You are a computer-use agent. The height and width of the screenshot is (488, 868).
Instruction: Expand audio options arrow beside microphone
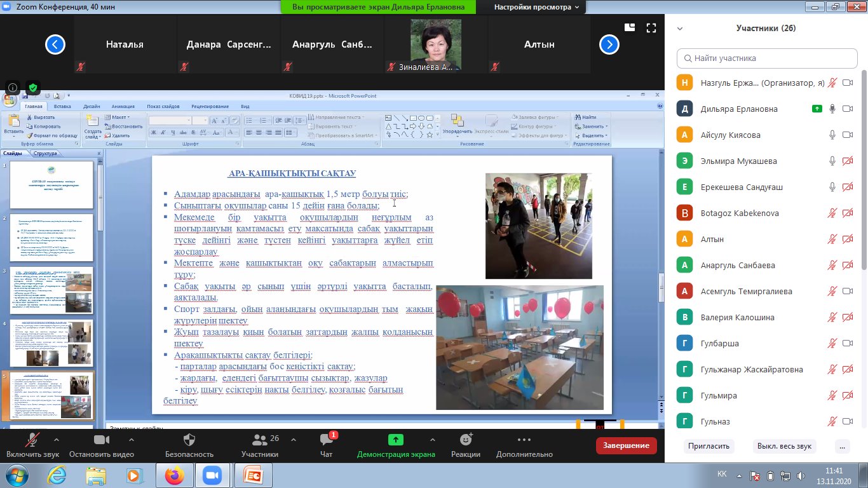pyautogui.click(x=56, y=440)
